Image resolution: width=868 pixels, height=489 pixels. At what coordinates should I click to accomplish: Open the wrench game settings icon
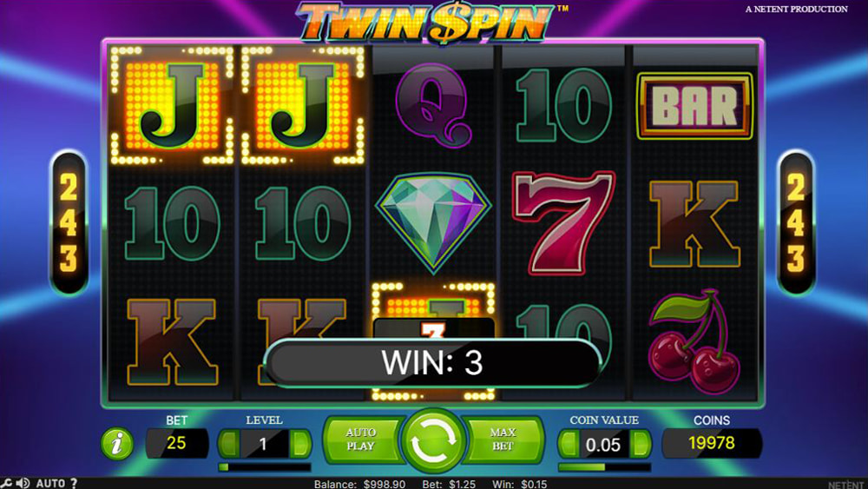(7, 484)
